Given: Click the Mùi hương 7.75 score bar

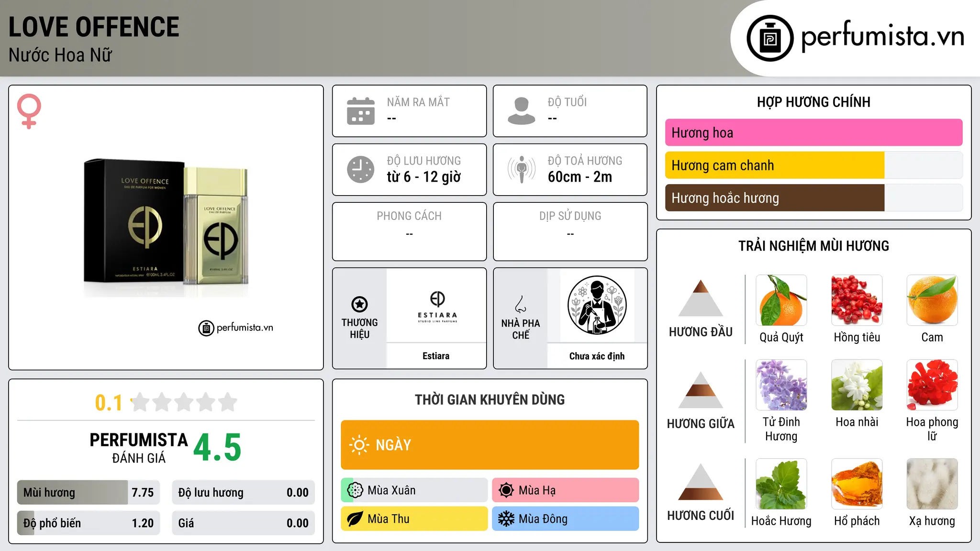Looking at the screenshot, I should point(89,493).
